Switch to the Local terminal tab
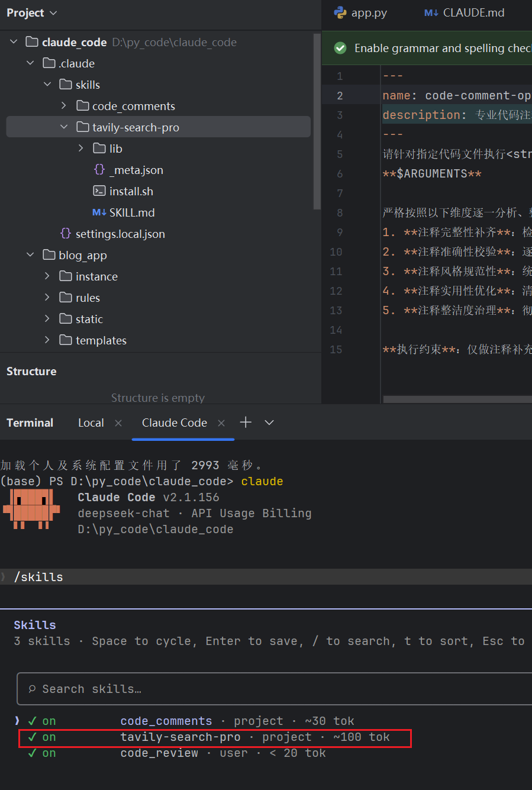The height and width of the screenshot is (790, 532). point(91,423)
